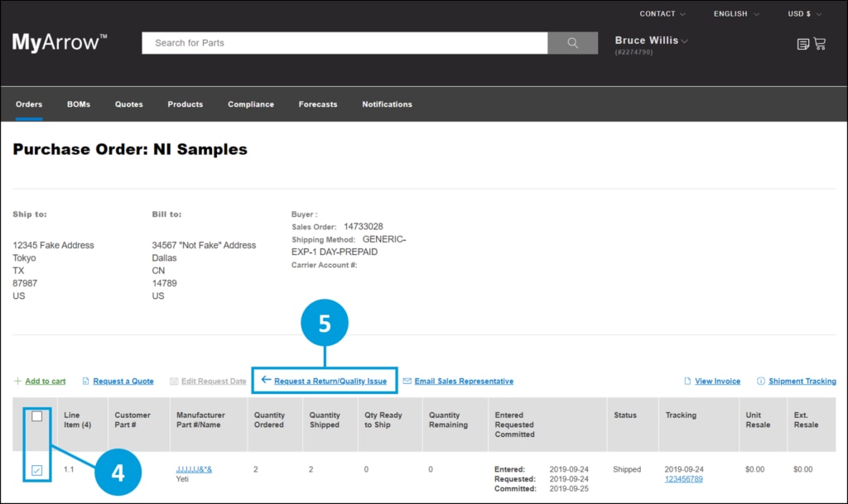Open tracking number 123456789
This screenshot has height=504, width=848.
(683, 478)
